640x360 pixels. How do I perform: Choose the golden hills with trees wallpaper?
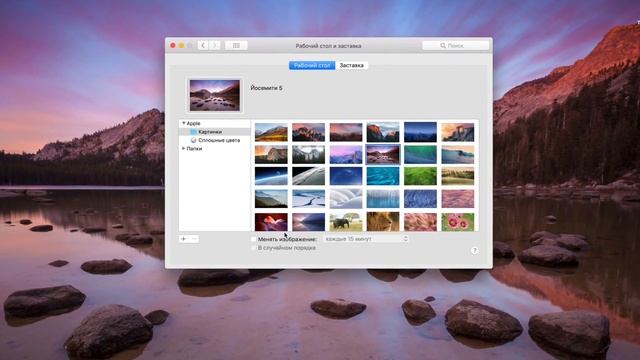458,176
